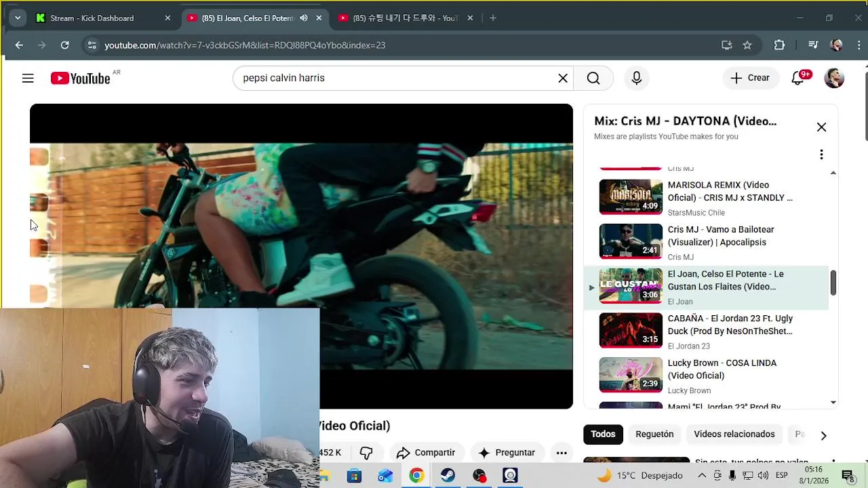Select the Videos relacionados filter chip
Viewport: 868px width, 488px height.
[734, 434]
